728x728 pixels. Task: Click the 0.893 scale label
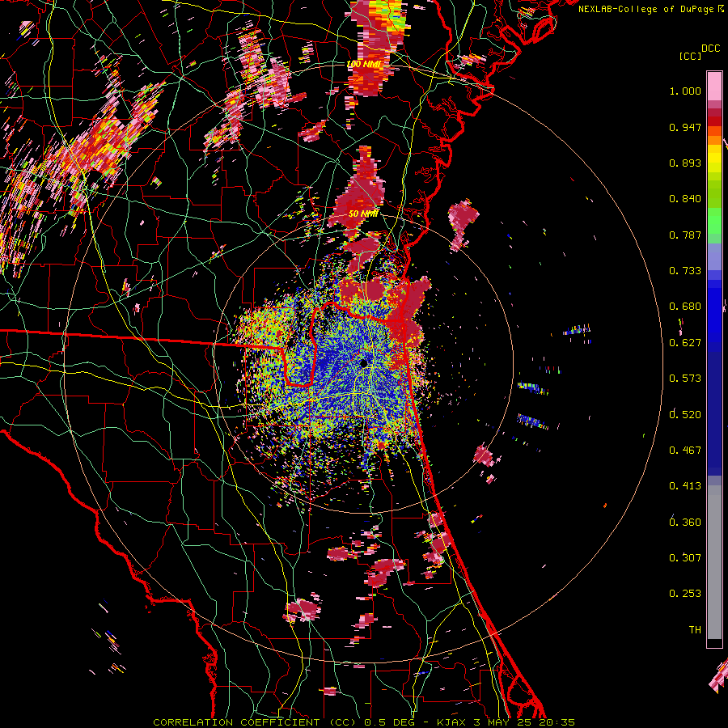pos(685,163)
